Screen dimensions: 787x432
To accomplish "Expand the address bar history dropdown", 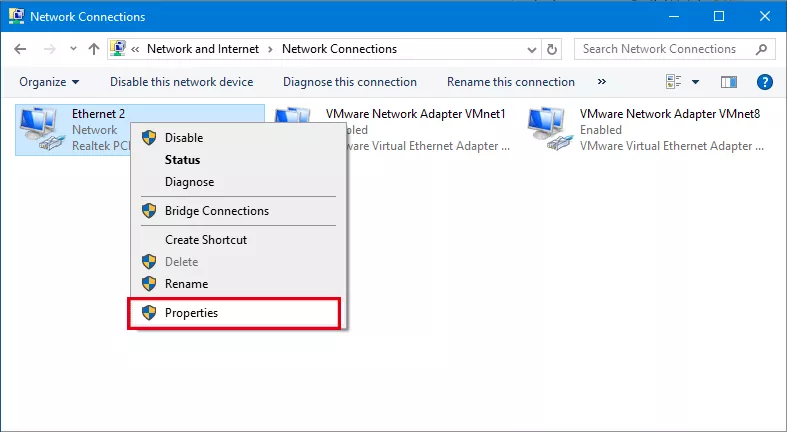I will [532, 49].
